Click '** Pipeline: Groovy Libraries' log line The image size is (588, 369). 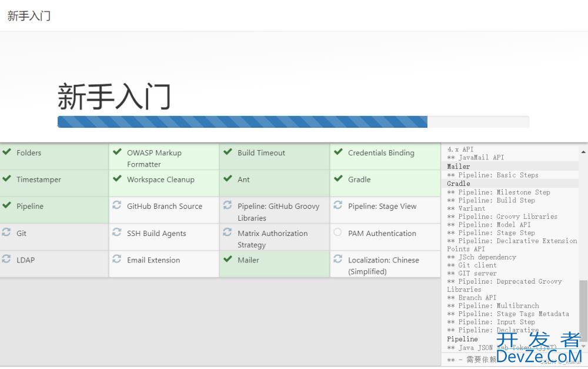click(502, 217)
